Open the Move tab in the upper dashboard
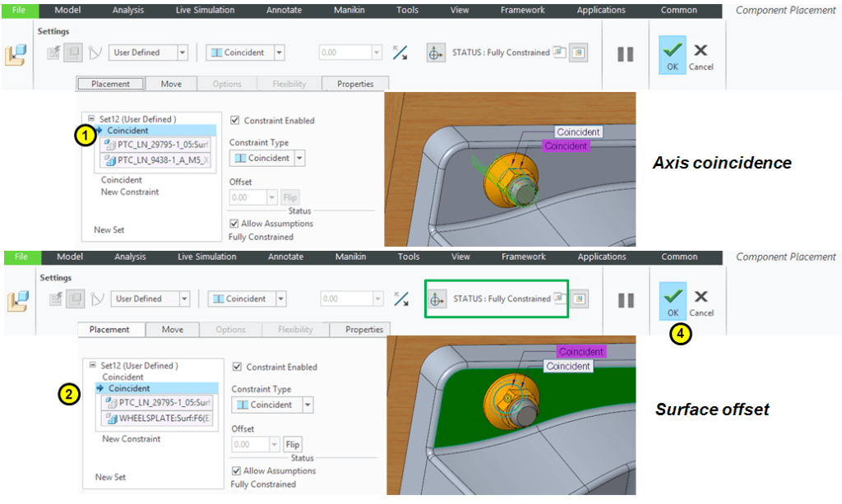 coord(171,84)
